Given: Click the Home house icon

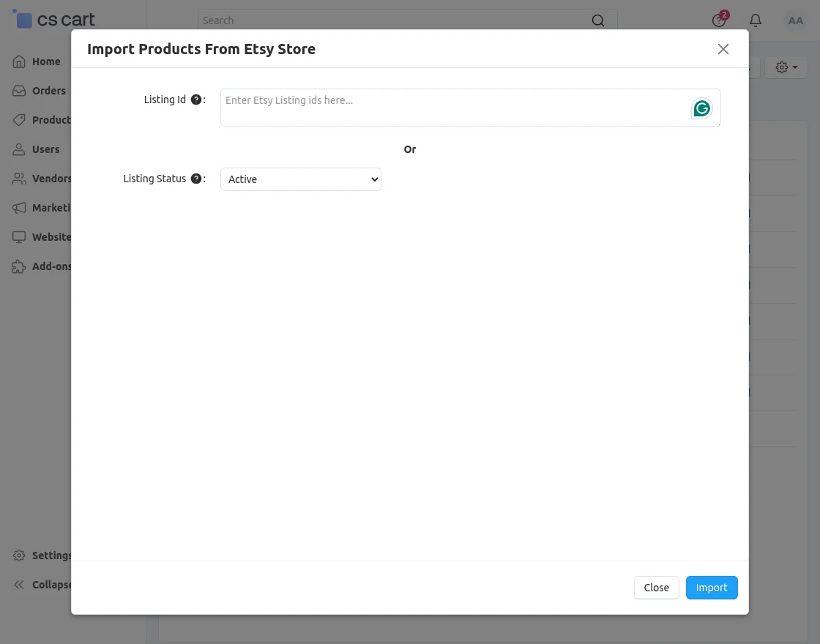Looking at the screenshot, I should click(19, 61).
